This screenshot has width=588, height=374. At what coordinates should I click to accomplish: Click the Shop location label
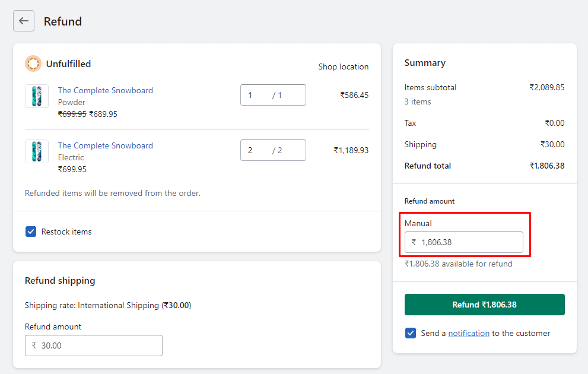click(343, 66)
